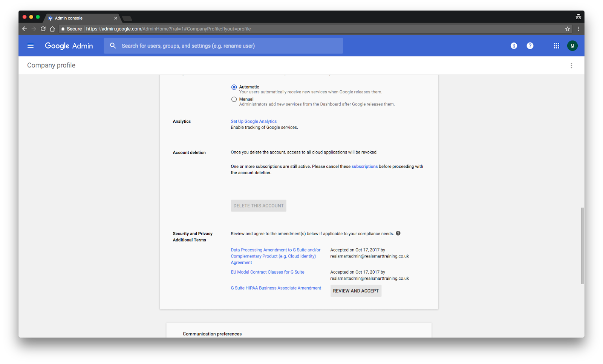Reload the Admin console page
The height and width of the screenshot is (364, 603).
tap(43, 29)
